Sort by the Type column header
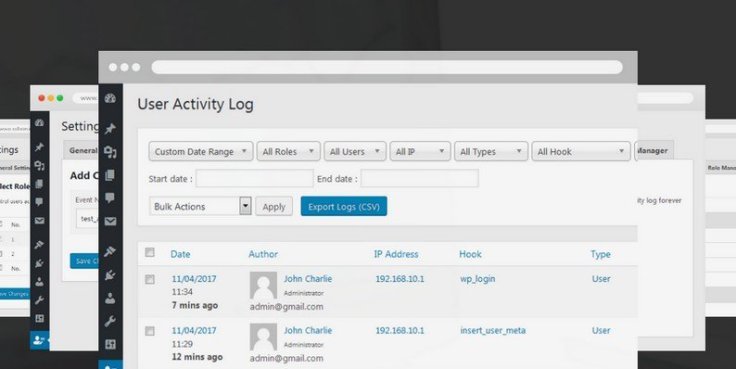Viewport: 736px width, 369px height. 600,254
